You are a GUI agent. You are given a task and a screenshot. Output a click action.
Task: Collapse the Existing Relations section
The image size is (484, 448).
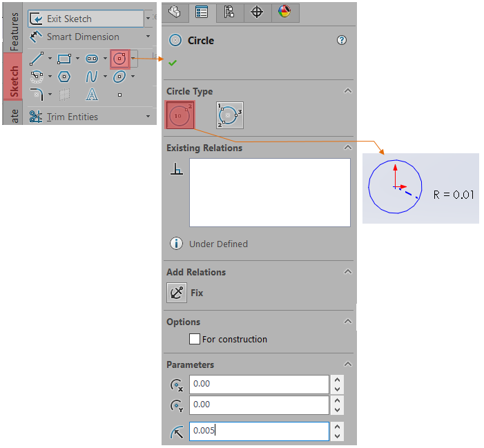pos(348,148)
